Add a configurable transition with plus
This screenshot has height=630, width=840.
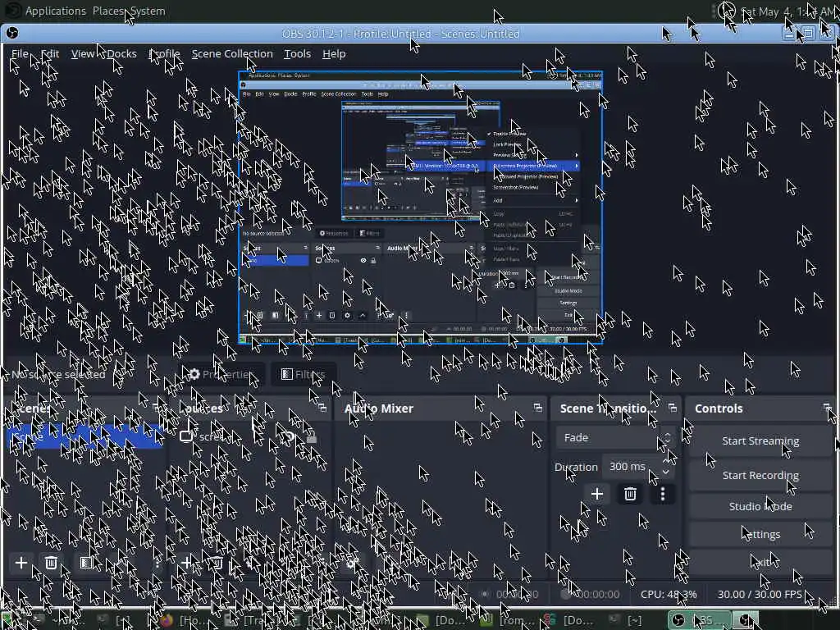[597, 493]
